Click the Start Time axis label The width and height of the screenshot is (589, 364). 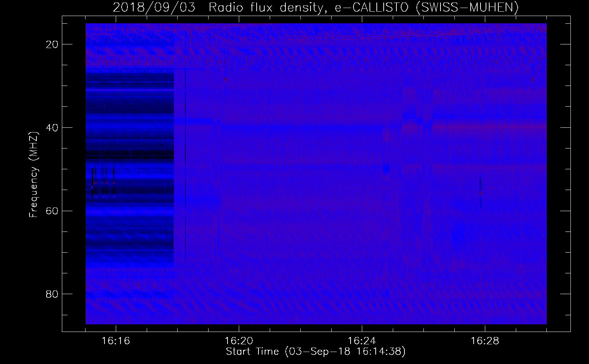[x=316, y=352]
